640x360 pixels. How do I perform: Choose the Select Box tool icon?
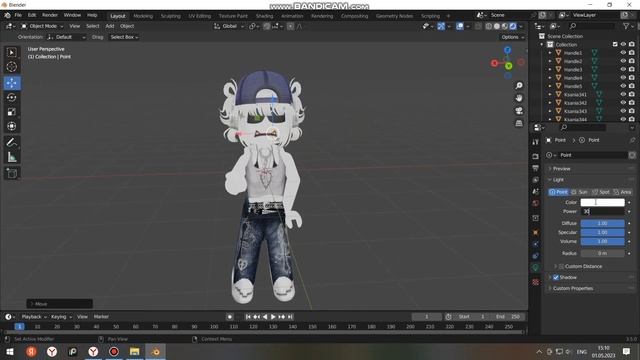click(x=12, y=52)
